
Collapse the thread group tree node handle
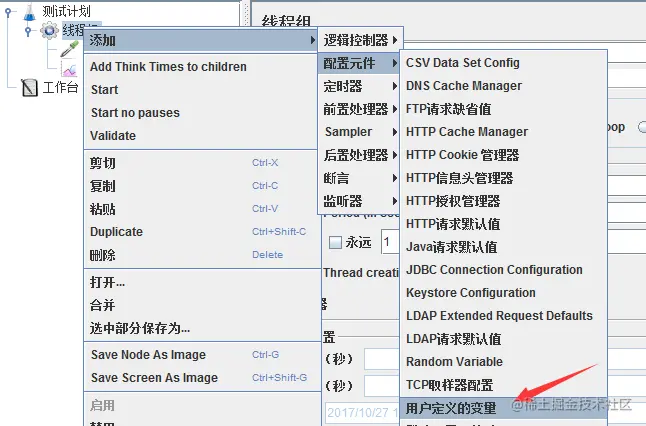tap(28, 30)
